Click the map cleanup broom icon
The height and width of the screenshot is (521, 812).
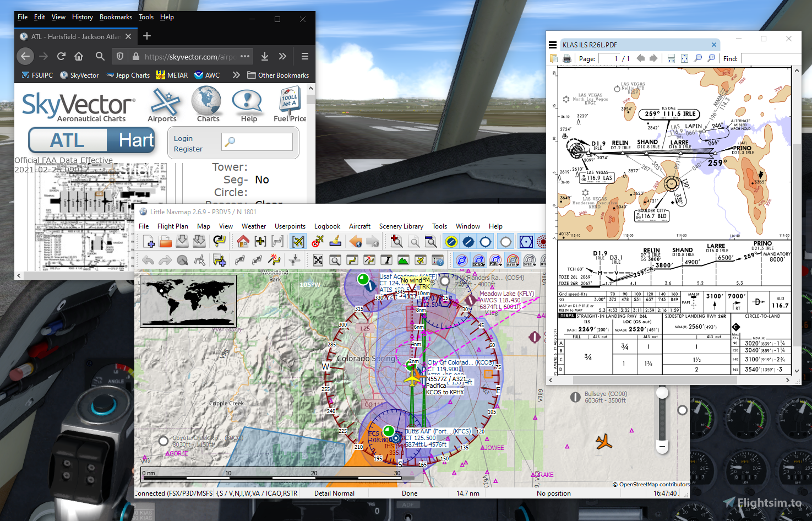pos(335,242)
